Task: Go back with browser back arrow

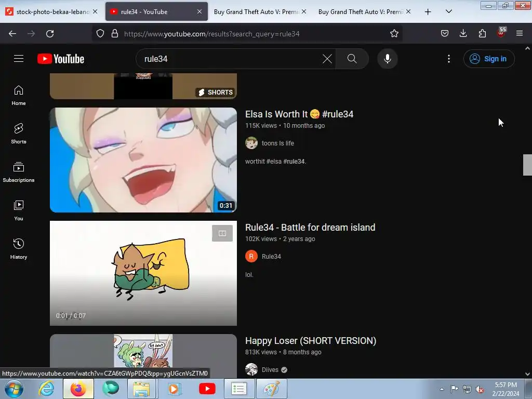Action: [x=12, y=34]
